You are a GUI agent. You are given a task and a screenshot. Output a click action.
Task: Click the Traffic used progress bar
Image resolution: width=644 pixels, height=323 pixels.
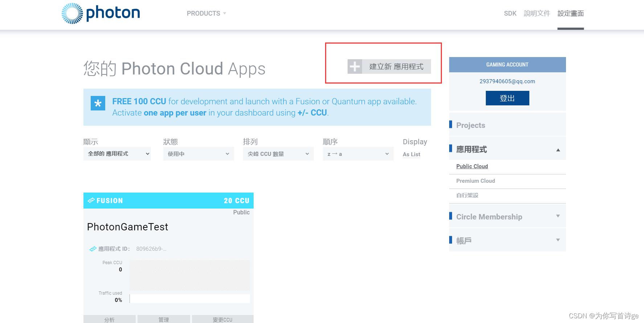pos(190,299)
